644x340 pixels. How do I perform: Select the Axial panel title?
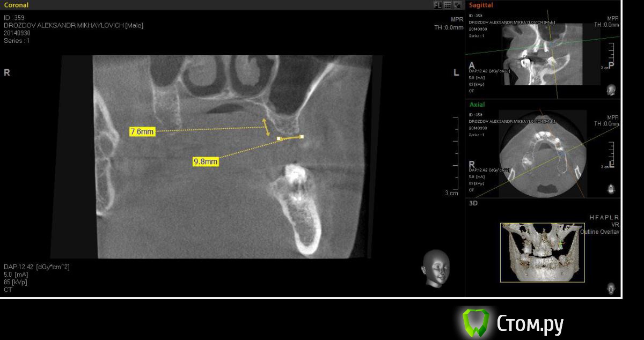[477, 105]
